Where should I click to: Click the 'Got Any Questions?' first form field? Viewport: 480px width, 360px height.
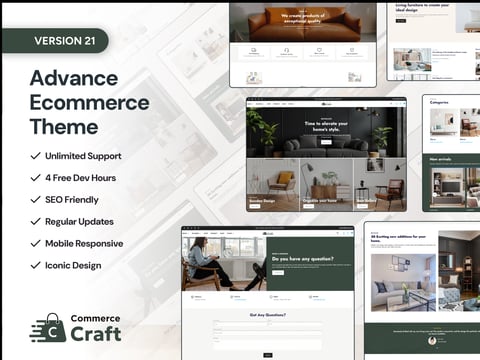[x=240, y=324]
